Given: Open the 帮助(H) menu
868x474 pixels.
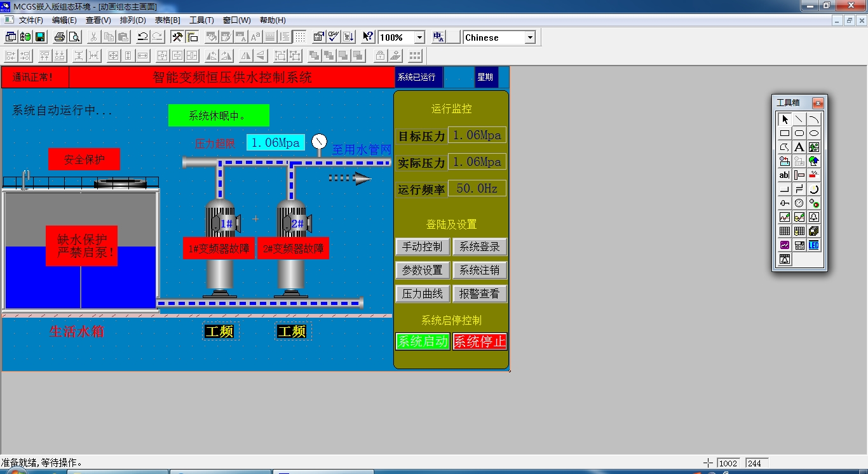Looking at the screenshot, I should click(273, 20).
